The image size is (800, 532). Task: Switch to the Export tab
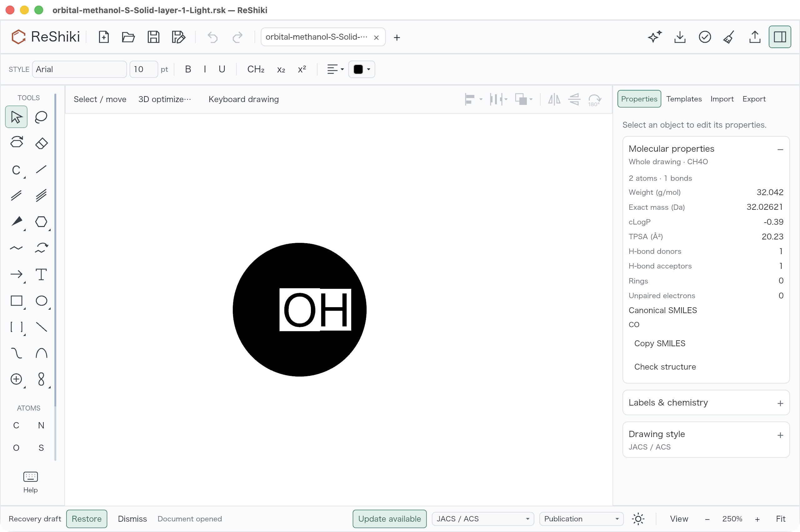pyautogui.click(x=753, y=99)
